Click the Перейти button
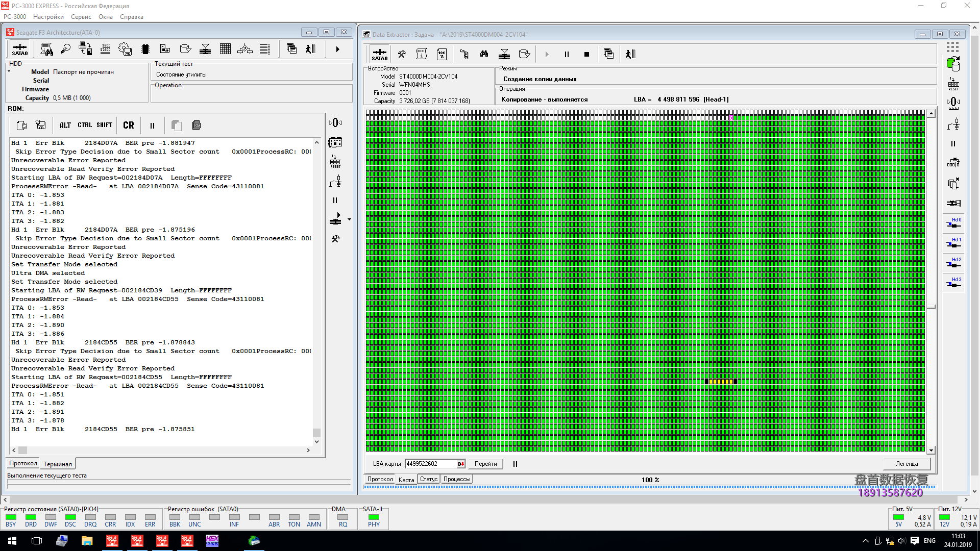Screen dimensions: 980x551 click(485, 464)
